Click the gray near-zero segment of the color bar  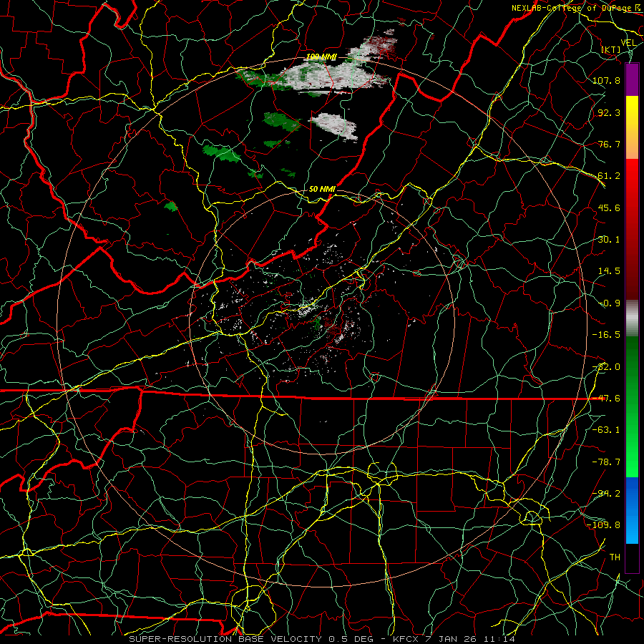tap(632, 317)
